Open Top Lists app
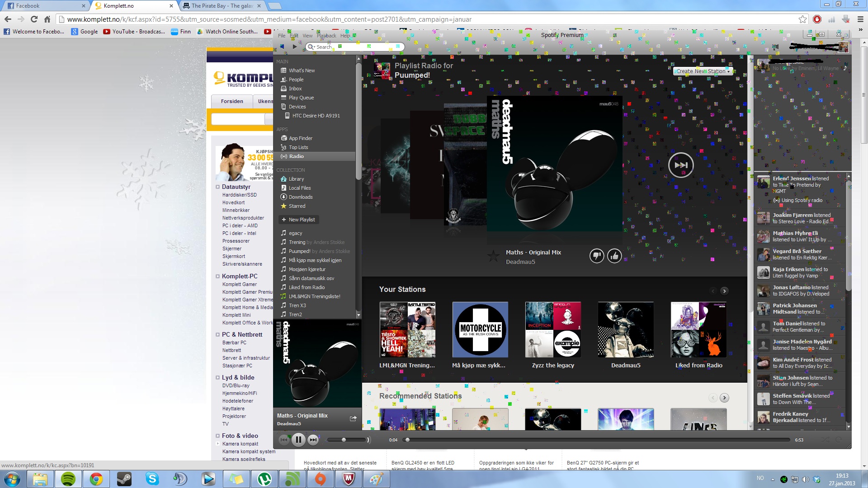 pyautogui.click(x=298, y=147)
